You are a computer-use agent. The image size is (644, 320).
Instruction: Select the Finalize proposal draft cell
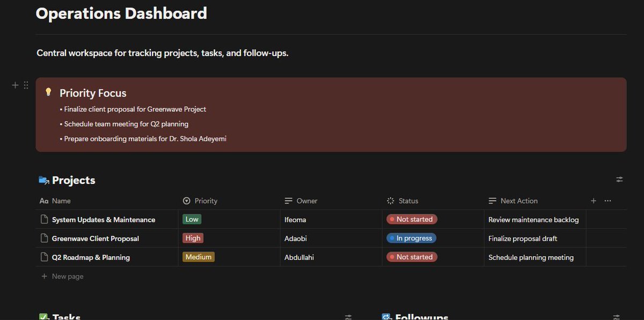535,238
